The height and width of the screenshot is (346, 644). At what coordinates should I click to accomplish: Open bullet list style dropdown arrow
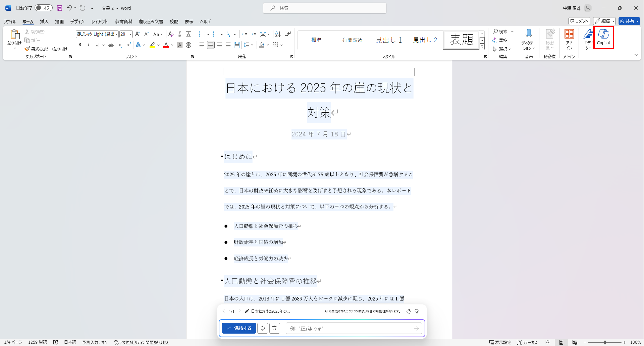pyautogui.click(x=208, y=34)
